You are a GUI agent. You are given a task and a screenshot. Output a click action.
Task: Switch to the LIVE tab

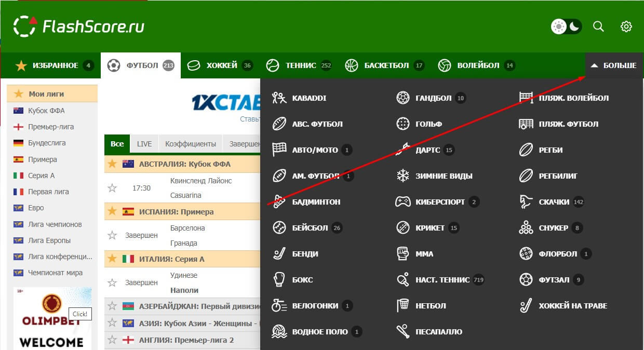(x=144, y=144)
